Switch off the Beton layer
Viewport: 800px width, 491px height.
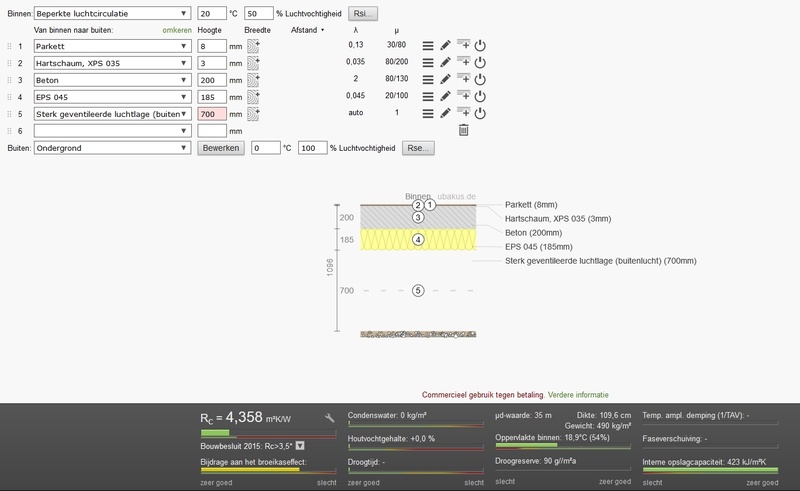click(x=480, y=80)
